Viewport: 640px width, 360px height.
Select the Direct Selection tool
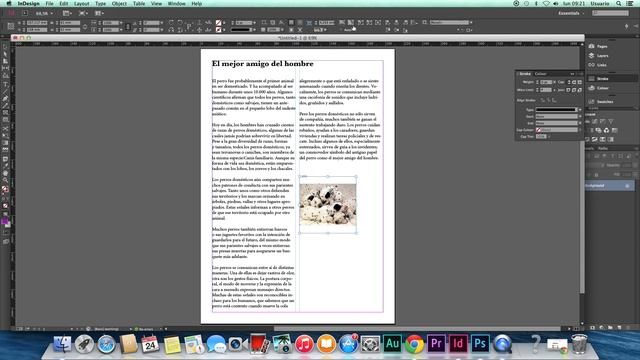click(x=5, y=54)
